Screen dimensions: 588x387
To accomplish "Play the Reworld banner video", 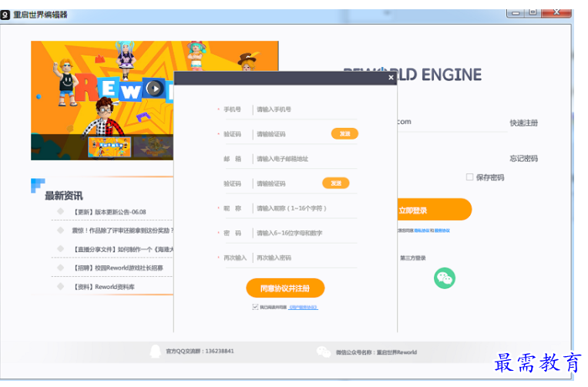I will point(154,89).
